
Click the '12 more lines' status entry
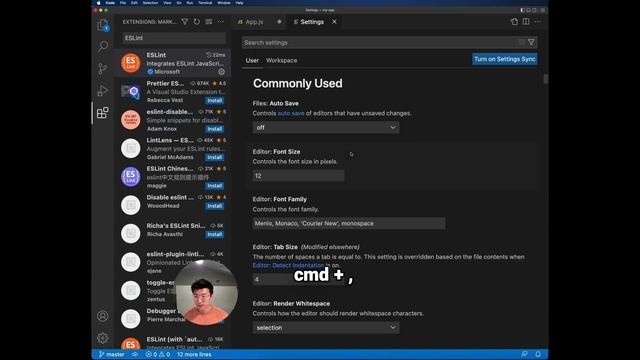(x=194, y=354)
